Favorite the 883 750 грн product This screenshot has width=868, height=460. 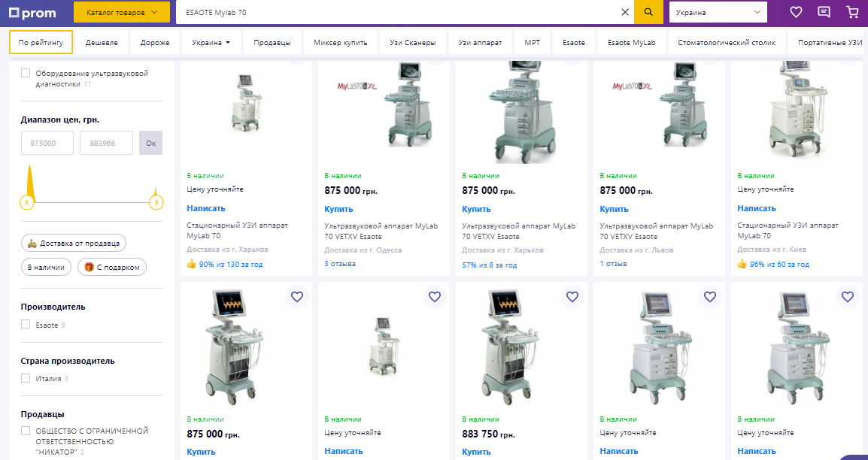[x=572, y=297]
